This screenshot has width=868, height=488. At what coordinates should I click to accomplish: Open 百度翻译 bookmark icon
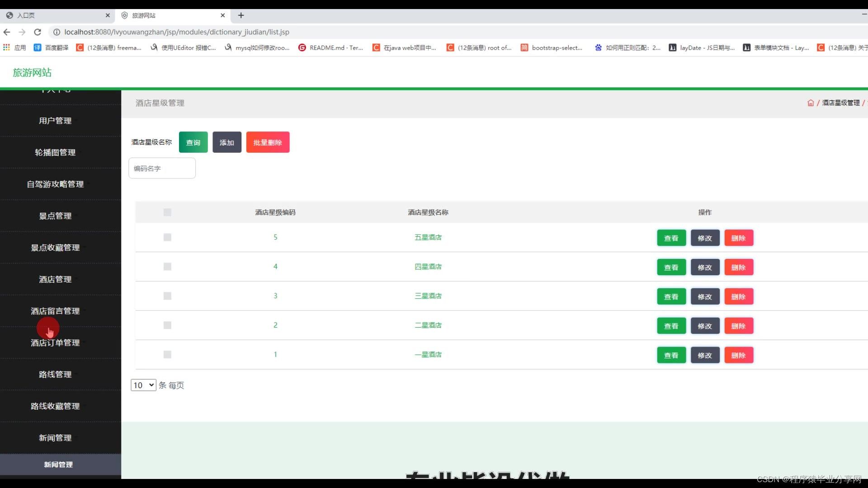tap(38, 47)
